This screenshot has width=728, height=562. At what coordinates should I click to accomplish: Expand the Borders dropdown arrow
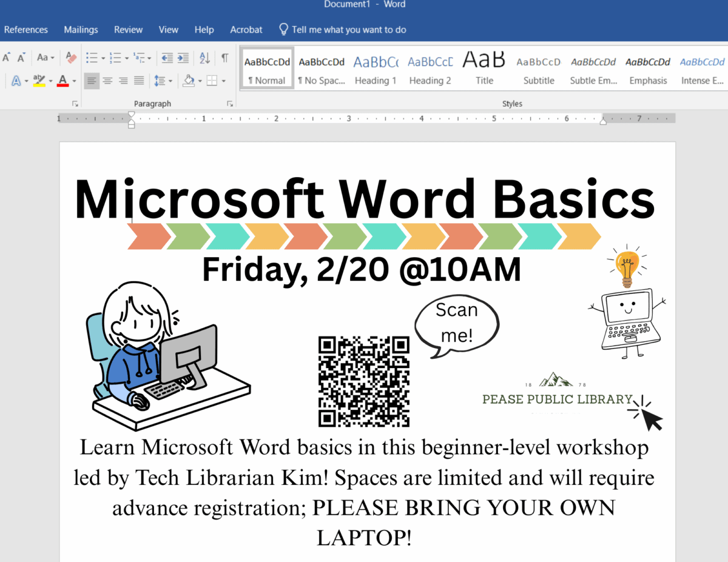(224, 81)
